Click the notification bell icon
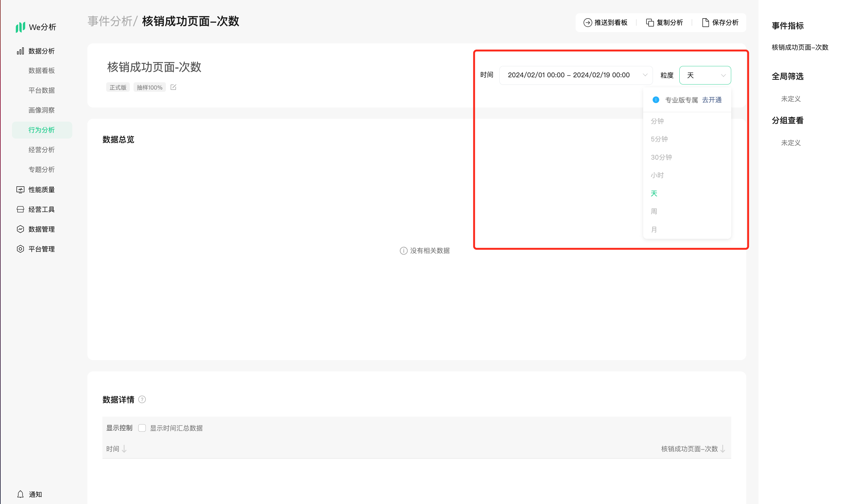 20,494
